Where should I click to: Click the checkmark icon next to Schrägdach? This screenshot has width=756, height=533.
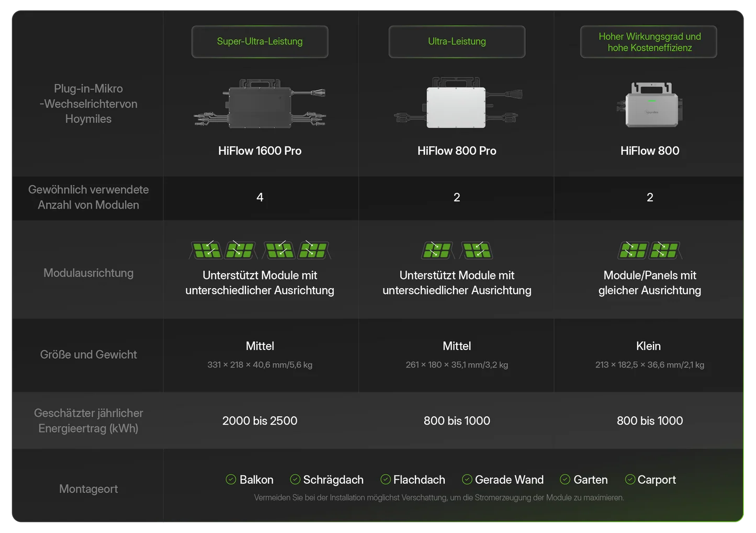coord(295,479)
